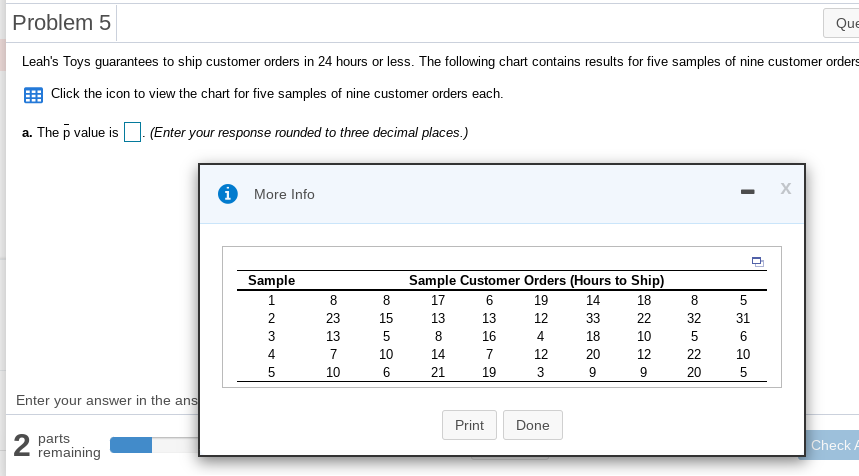Click the Check Answer button
Viewport: 859px width, 476px height.
pos(833,445)
